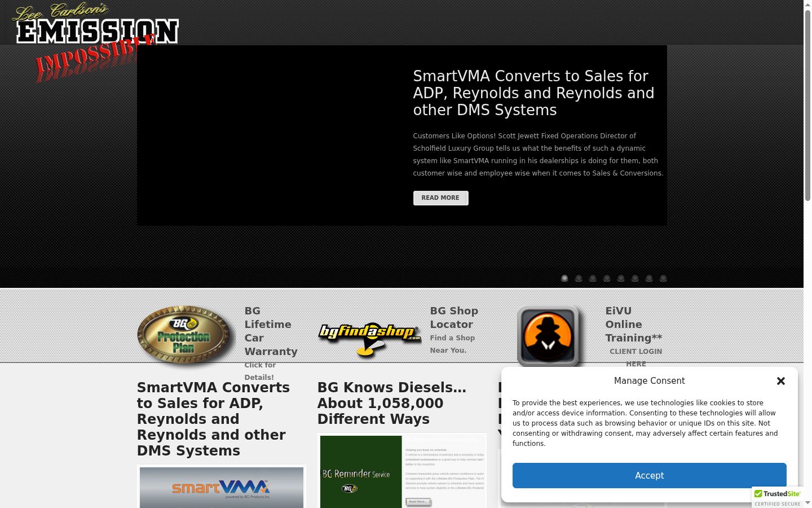Select the first slider pagination dot
This screenshot has height=508, width=812.
[564, 278]
